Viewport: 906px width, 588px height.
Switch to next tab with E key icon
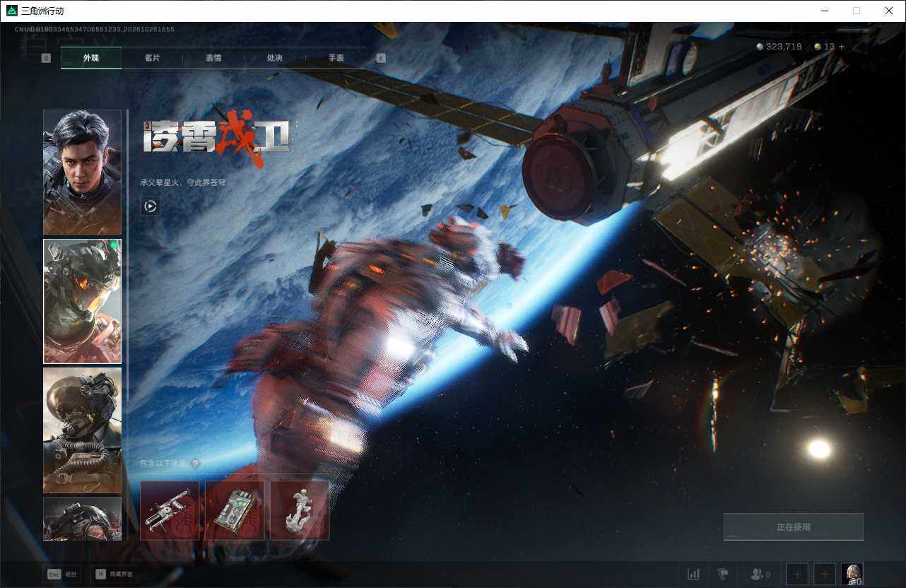(381, 58)
